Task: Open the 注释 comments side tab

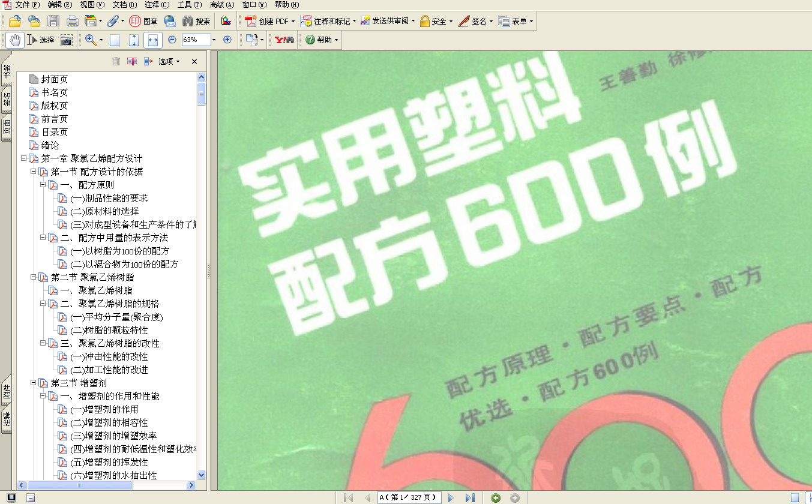Action: coord(7,419)
